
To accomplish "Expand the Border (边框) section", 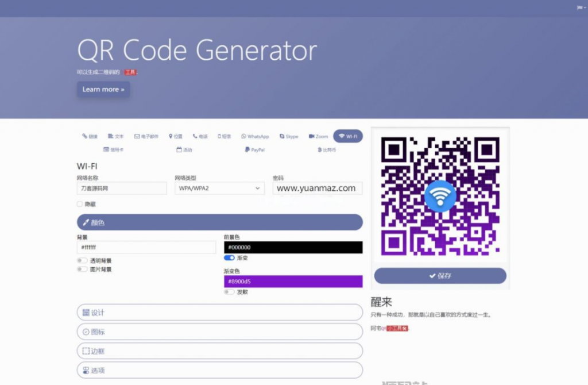I will 219,351.
